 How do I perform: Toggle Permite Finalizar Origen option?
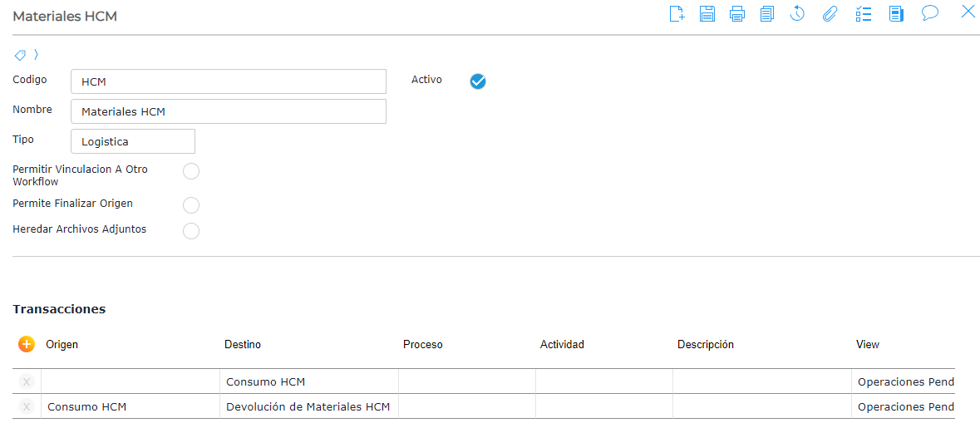pos(191,205)
